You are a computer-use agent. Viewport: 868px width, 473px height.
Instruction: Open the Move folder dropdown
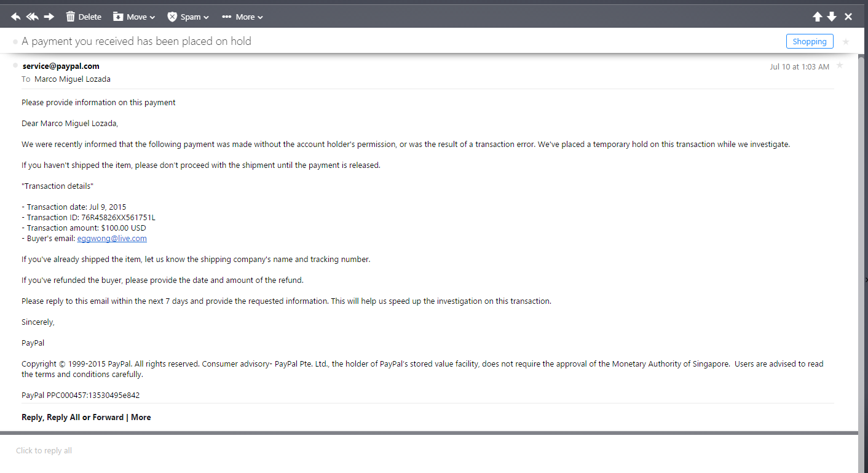(x=134, y=17)
